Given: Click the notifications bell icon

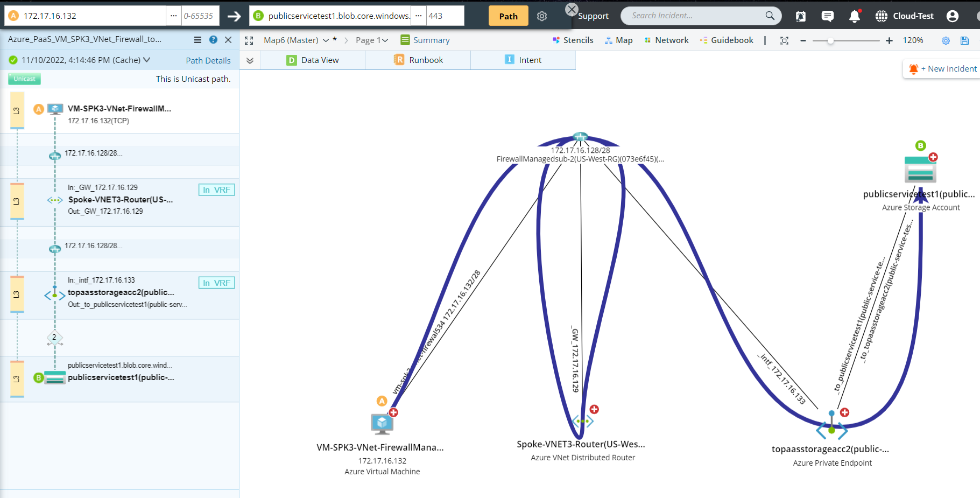Looking at the screenshot, I should coord(854,16).
